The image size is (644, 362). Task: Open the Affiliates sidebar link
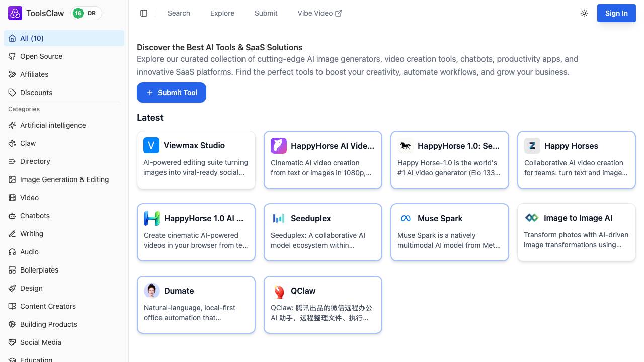click(x=64, y=74)
